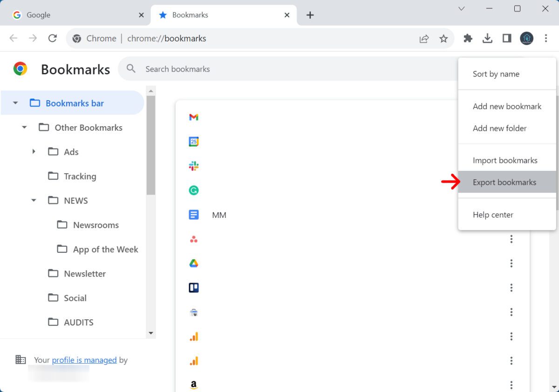Collapse the Bookmarks bar folder
Screen dimensions: 559x392
tap(15, 103)
